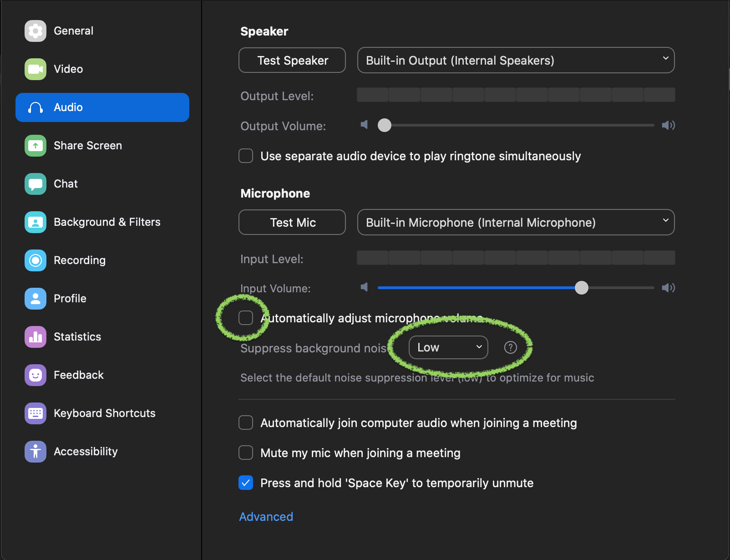Go to the Profile settings section
This screenshot has height=560, width=730.
pos(70,299)
